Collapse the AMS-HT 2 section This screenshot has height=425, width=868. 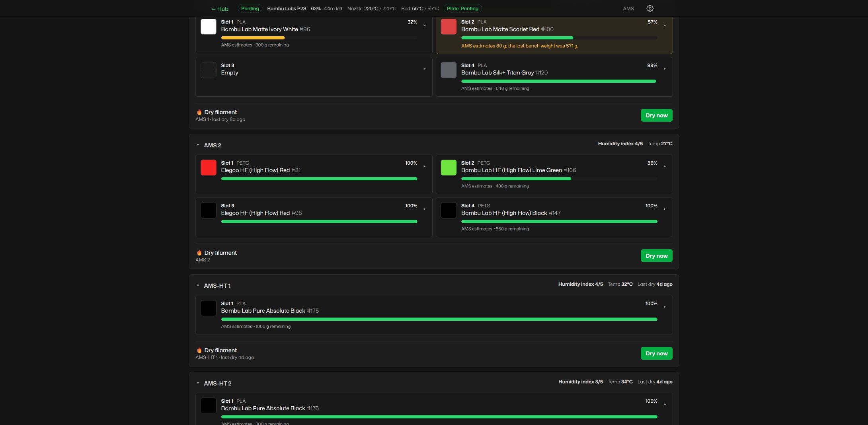tap(198, 383)
